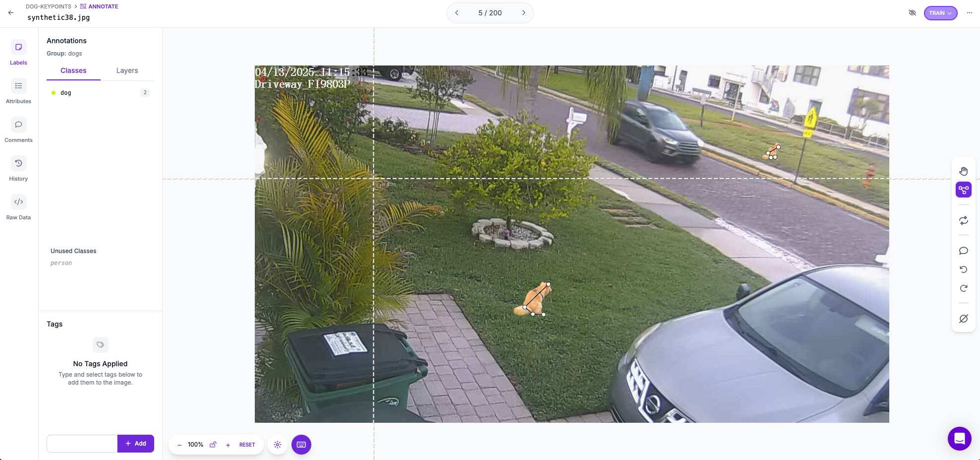
Task: Open image brightness settings
Action: 278,445
